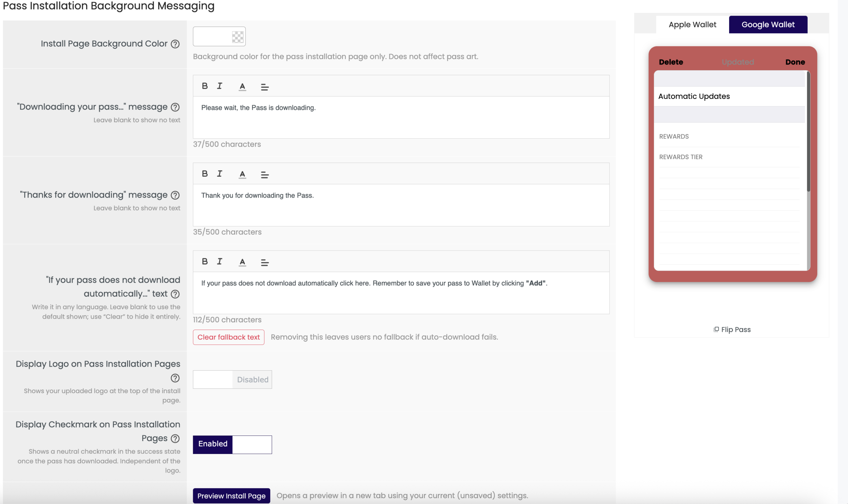Enable Display Logo on installation pages toggle

[x=232, y=379]
